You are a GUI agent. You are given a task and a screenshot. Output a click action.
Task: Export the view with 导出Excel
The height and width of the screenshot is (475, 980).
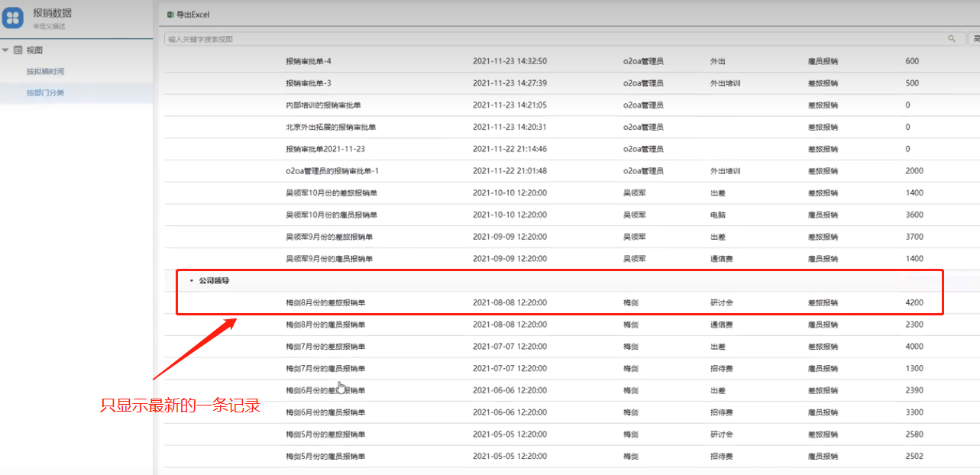(188, 15)
